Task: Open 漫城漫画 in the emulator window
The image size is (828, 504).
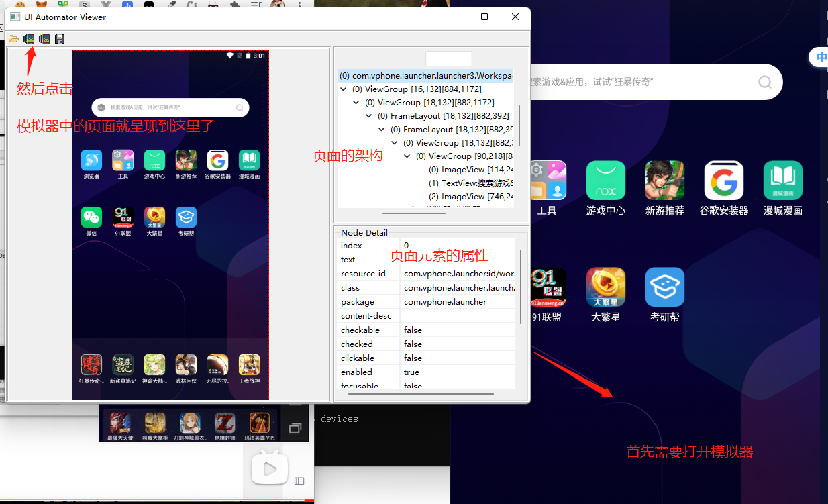Action: 783,181
